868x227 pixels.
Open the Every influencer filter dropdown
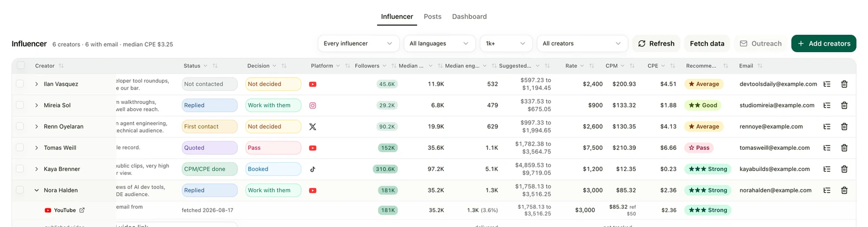click(x=359, y=43)
